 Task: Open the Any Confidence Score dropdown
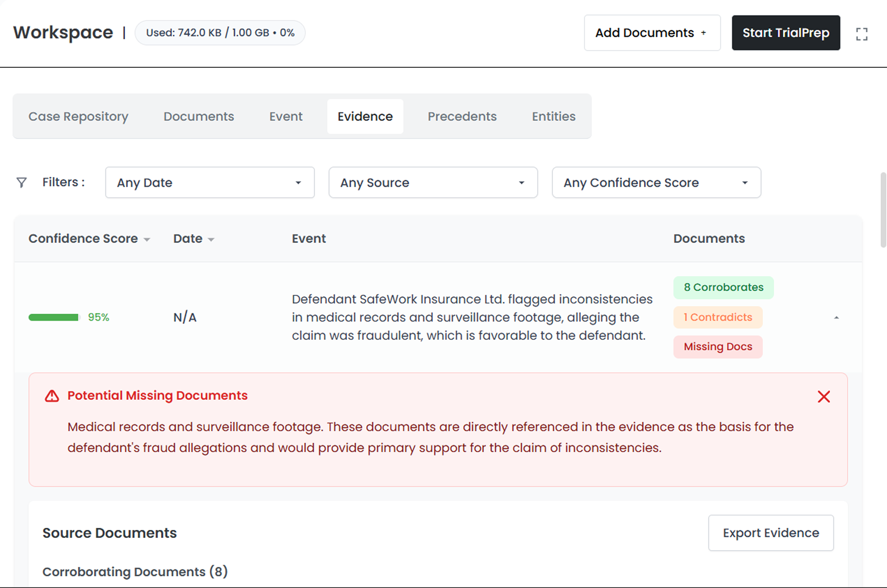[656, 182]
